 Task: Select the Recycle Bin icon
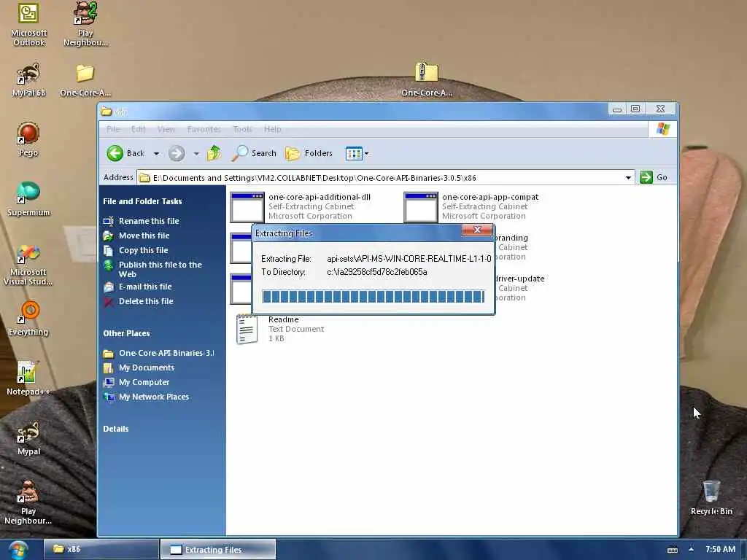[x=711, y=497]
